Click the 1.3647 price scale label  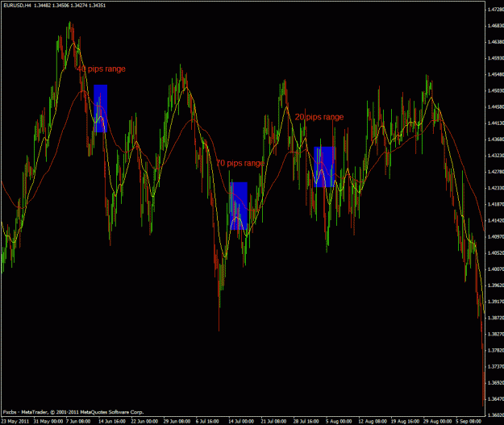[496, 399]
